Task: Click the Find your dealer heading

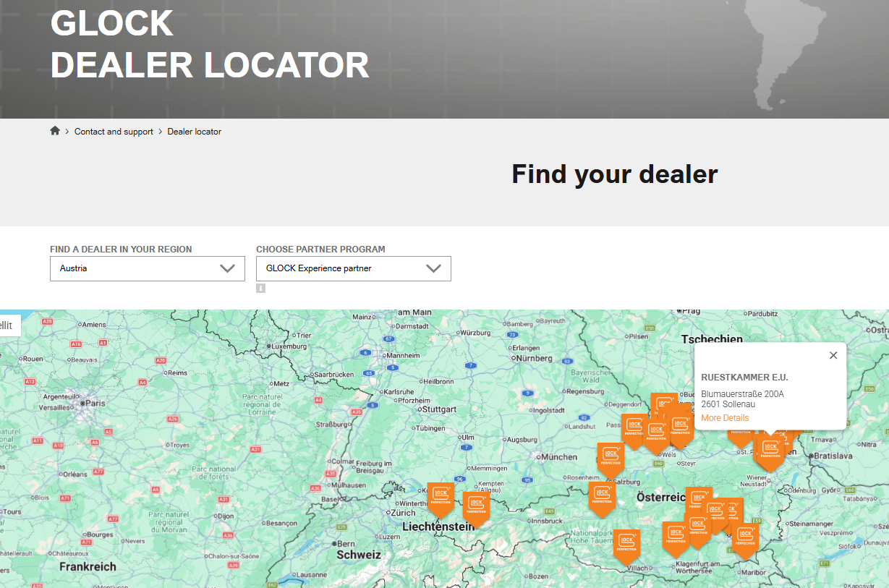Action: pos(615,174)
